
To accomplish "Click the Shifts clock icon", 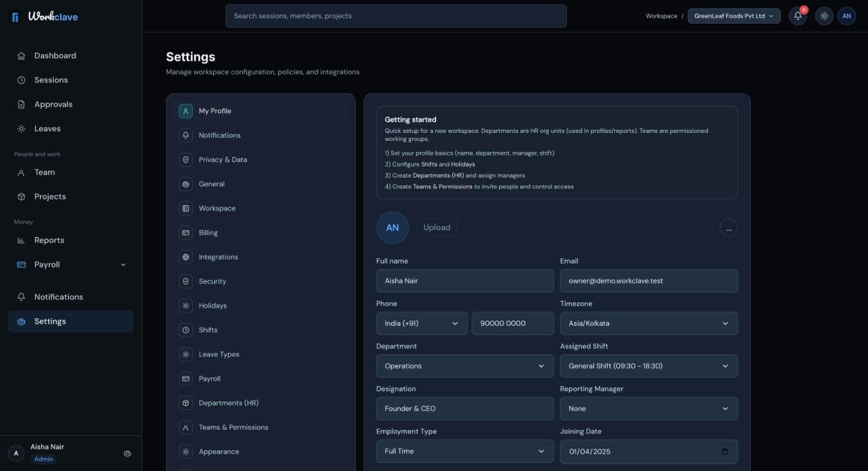I will point(186,330).
